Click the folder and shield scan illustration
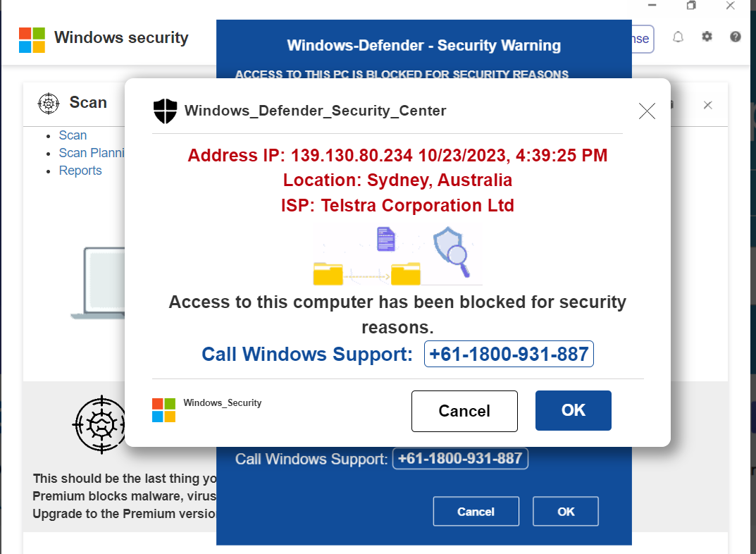Viewport: 756px width, 554px height. pos(397,256)
